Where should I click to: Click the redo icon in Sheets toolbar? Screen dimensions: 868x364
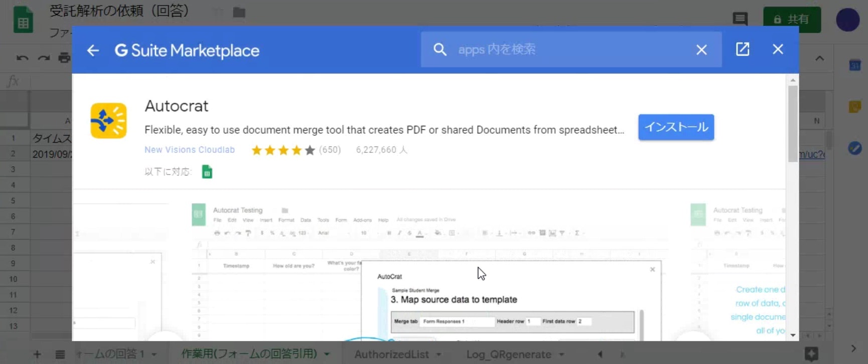(x=44, y=58)
